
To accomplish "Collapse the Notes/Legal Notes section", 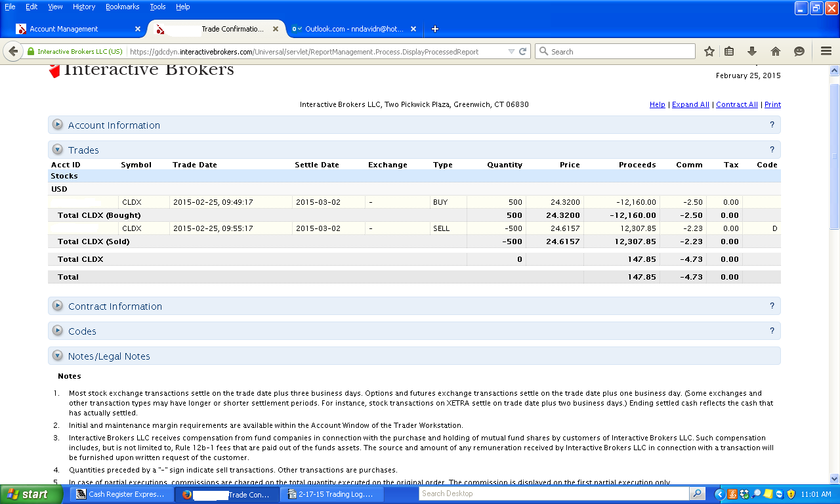I will pyautogui.click(x=58, y=356).
